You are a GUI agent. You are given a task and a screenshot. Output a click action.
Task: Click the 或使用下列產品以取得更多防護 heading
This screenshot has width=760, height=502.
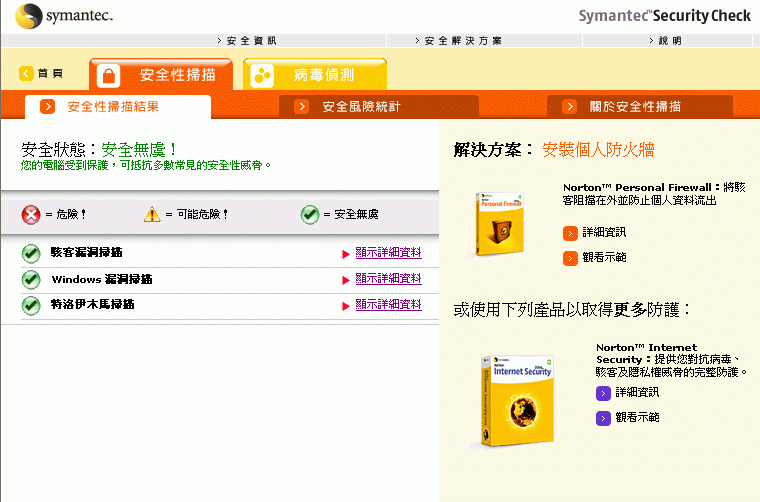click(x=571, y=310)
